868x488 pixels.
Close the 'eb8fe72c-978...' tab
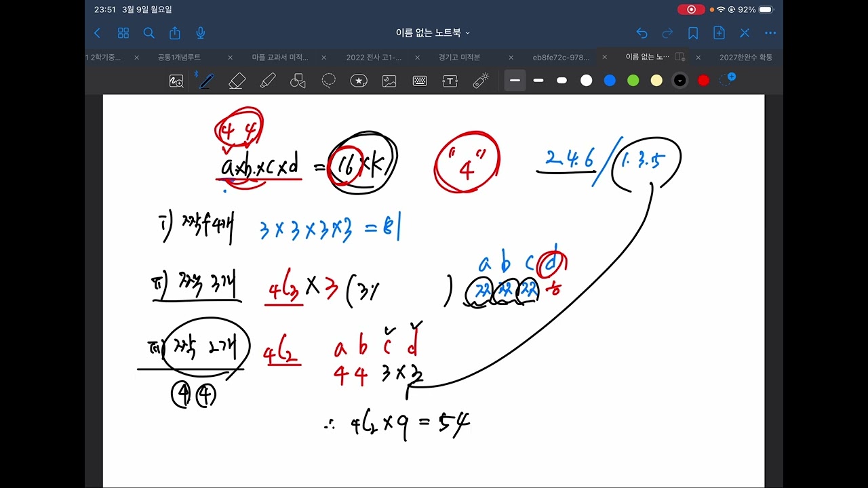click(604, 58)
